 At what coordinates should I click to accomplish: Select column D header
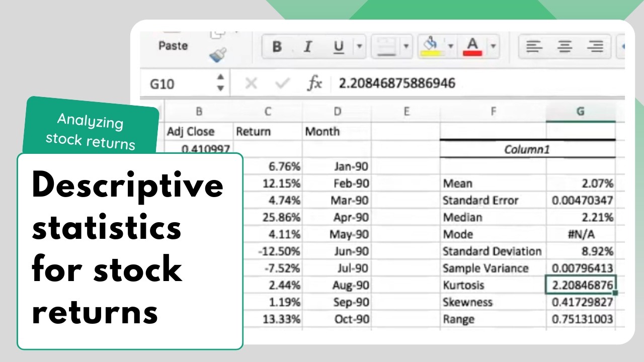pos(337,112)
